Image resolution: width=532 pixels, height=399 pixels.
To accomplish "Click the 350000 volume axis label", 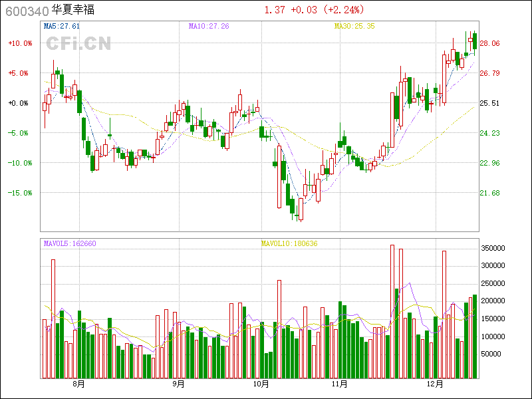I will point(493,248).
